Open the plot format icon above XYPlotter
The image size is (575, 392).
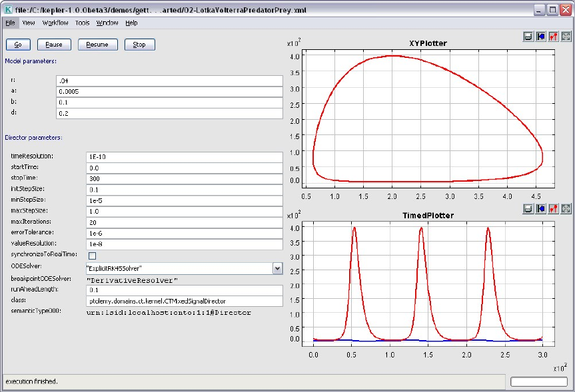tap(553, 37)
